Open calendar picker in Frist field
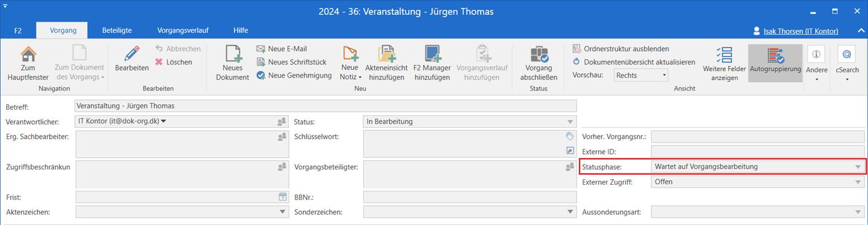 282,196
